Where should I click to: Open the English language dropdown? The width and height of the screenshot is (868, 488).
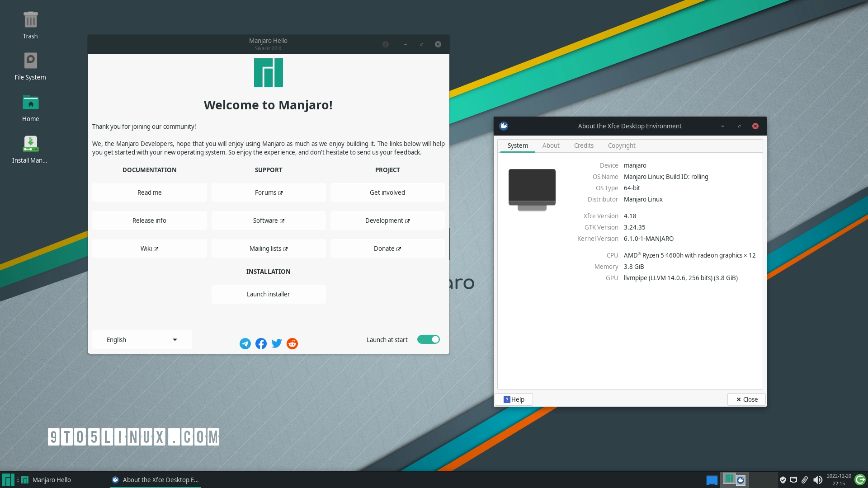[x=142, y=339]
